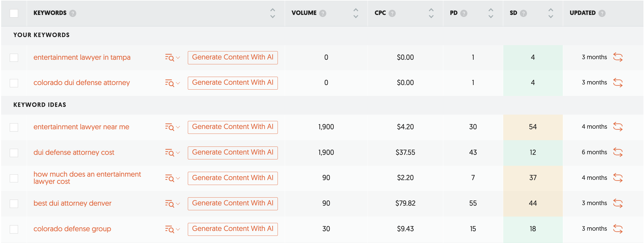Click the SD value 54 orange cell
The height and width of the screenshot is (243, 644).
(533, 127)
